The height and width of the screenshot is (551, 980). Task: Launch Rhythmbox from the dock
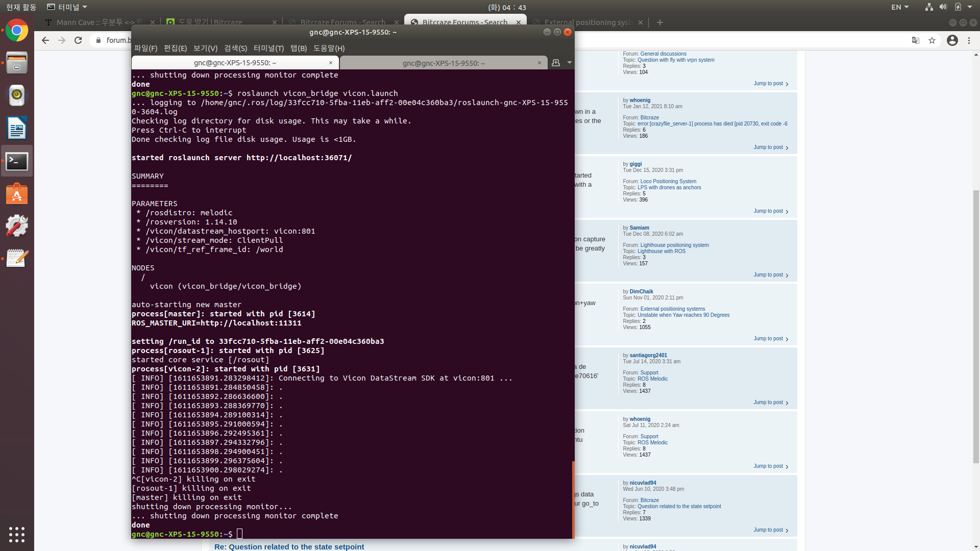17,95
